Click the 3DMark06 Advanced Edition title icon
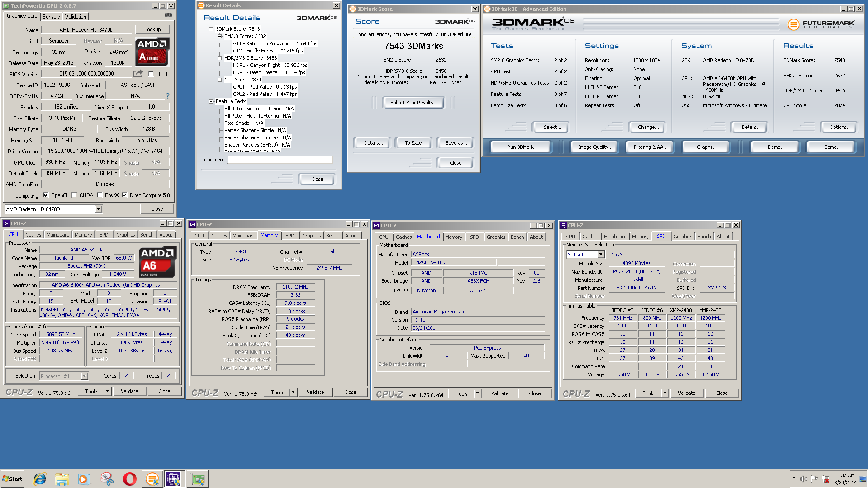 (x=487, y=9)
